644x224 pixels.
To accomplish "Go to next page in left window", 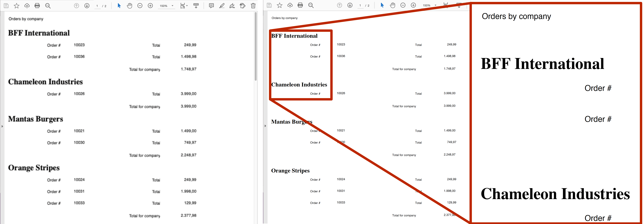I will 87,5.
